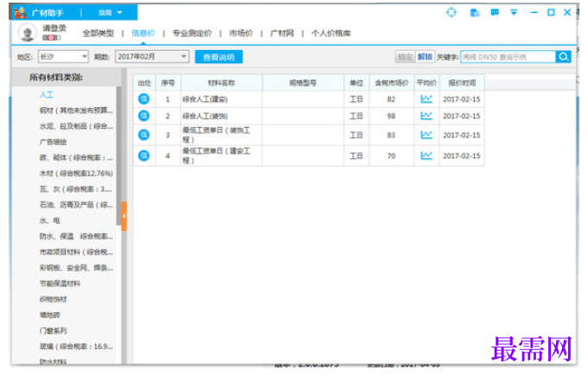Click the magnifier search icon

pos(563,56)
